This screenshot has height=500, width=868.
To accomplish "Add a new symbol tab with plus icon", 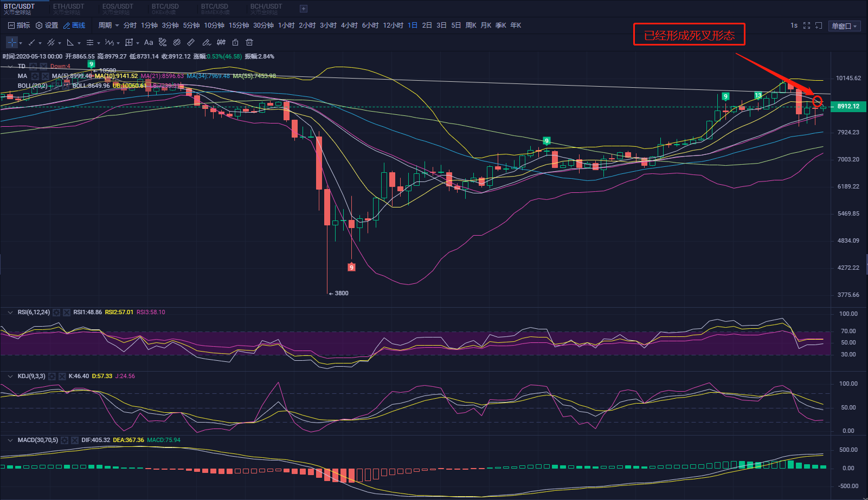I will 304,9.
